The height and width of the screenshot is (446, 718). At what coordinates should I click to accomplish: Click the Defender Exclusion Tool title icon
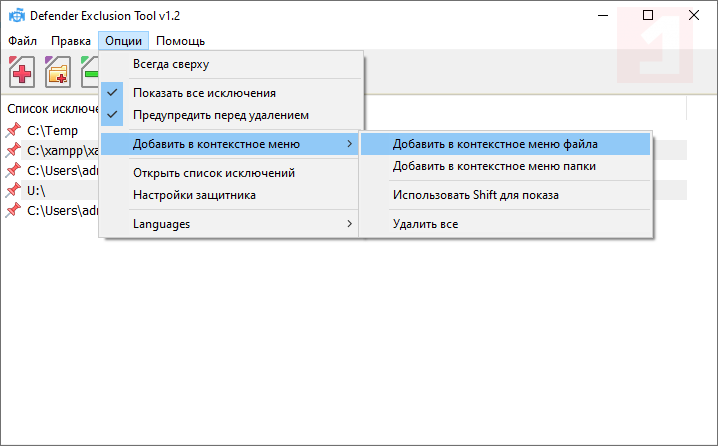pyautogui.click(x=16, y=15)
